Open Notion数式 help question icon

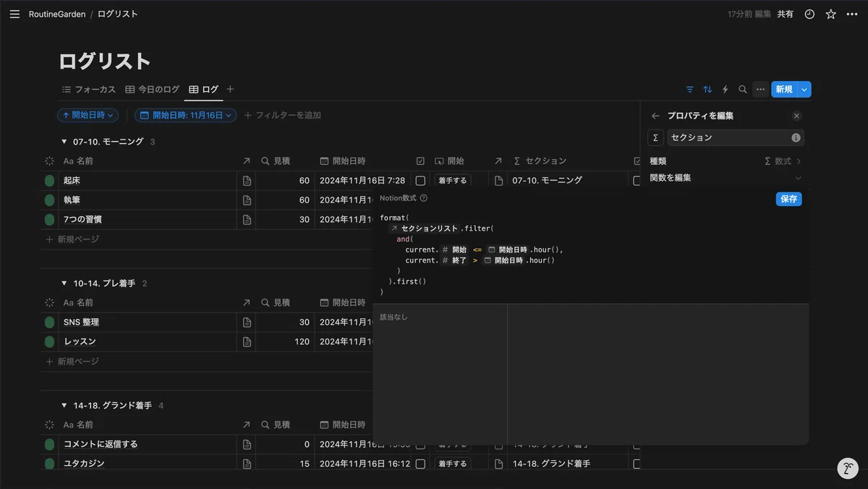(x=424, y=198)
